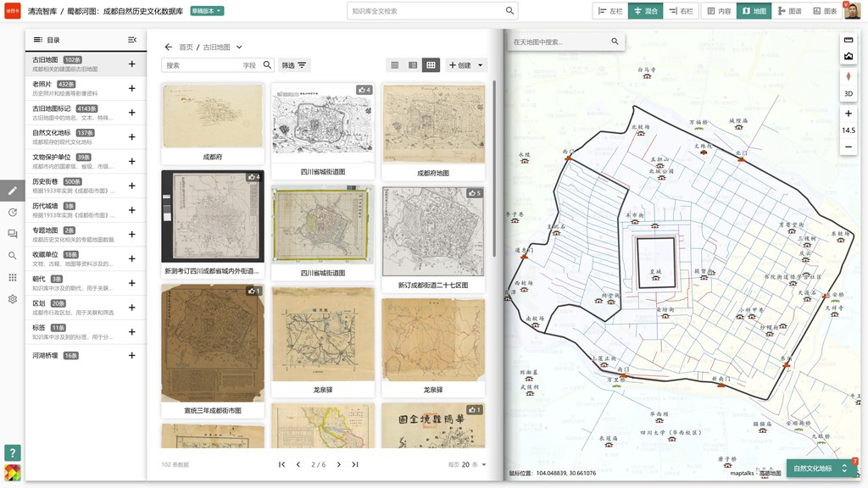Zoom in the map with plus button
This screenshot has height=488, width=868.
click(849, 114)
